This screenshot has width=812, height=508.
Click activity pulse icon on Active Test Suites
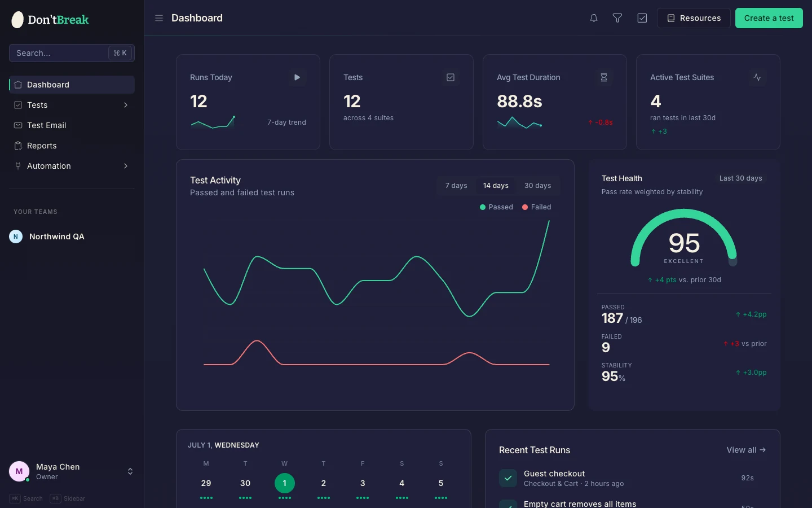[x=757, y=77]
